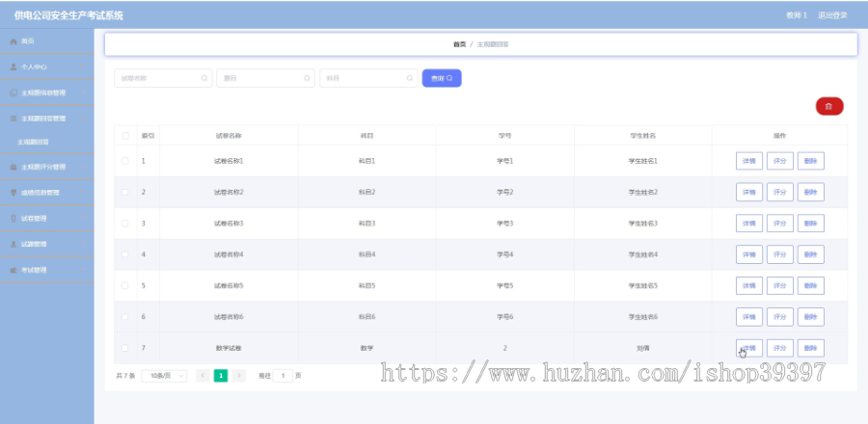This screenshot has width=868, height=424.
Task: Expand the 成绩信息管理 menu arrow
Action: coord(83,193)
